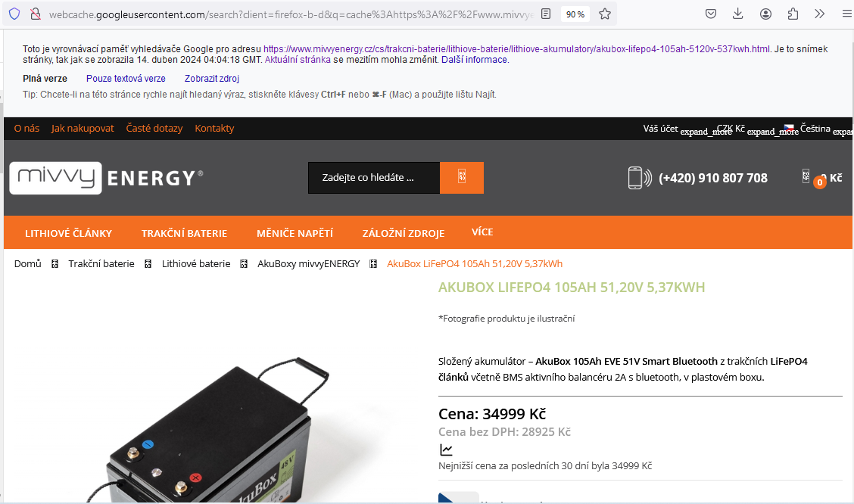Open the TRAKČNÍ BATERIE menu

(184, 233)
